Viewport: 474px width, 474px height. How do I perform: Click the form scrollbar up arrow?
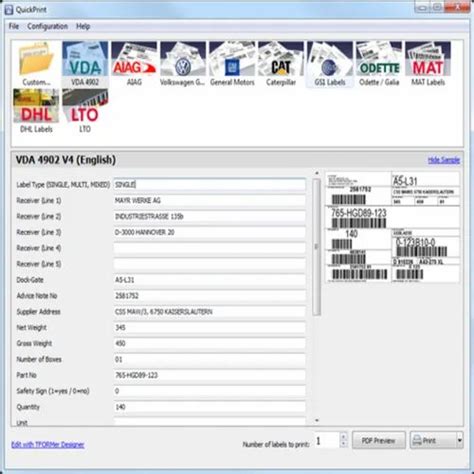click(317, 173)
